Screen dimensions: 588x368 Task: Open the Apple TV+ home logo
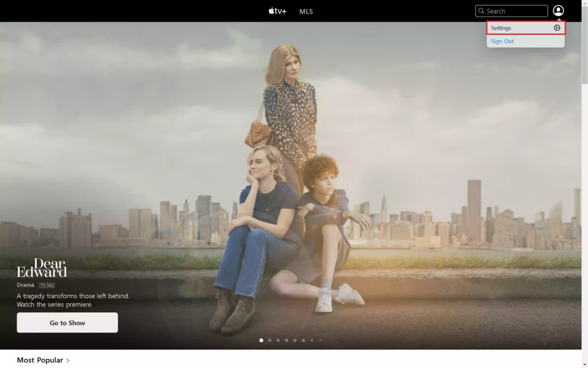click(x=277, y=11)
